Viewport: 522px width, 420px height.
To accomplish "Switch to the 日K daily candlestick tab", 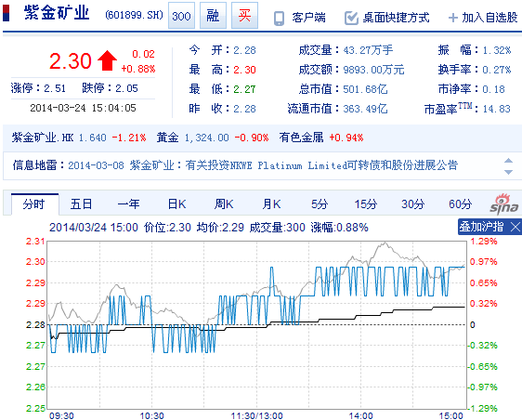I will point(176,203).
